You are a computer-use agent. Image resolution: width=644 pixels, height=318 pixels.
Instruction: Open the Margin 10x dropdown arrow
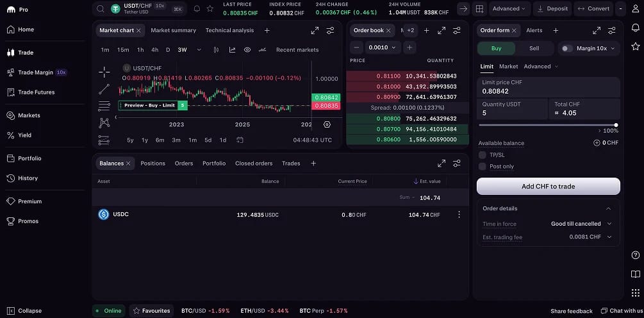pos(613,49)
